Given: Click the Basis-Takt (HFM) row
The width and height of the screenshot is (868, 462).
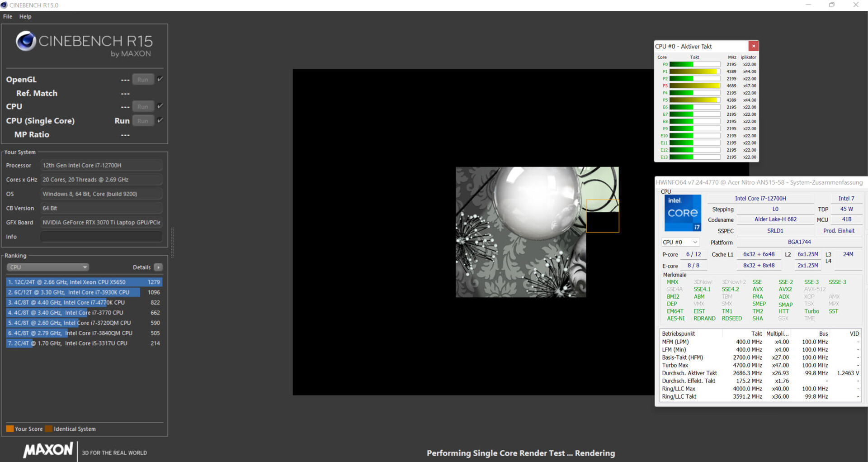Looking at the screenshot, I should coord(760,357).
